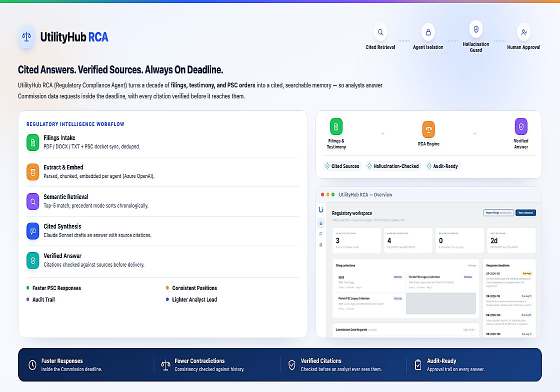Select the Extract & Embed workflow title
This screenshot has width=560, height=392.
coord(63,167)
